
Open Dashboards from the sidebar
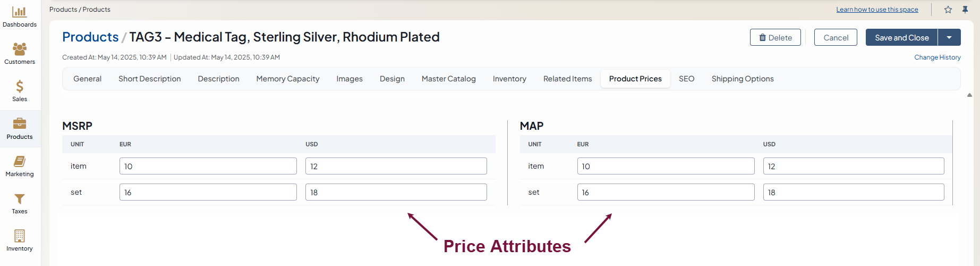coord(20,16)
